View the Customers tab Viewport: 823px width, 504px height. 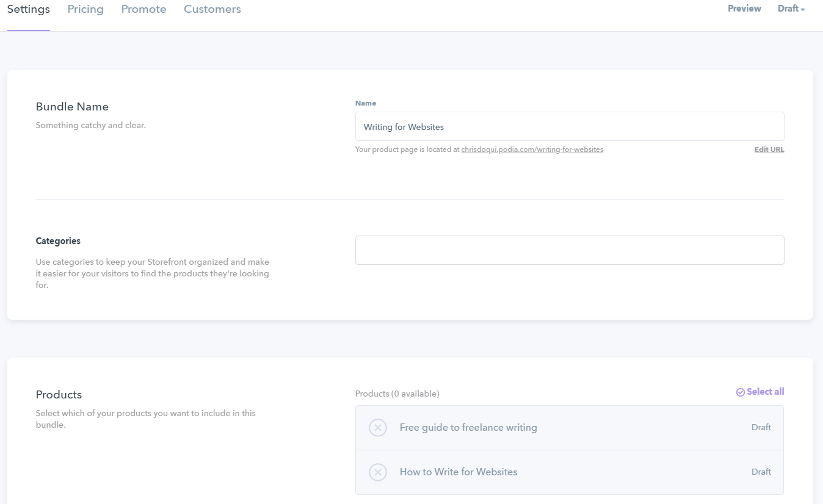tap(212, 9)
